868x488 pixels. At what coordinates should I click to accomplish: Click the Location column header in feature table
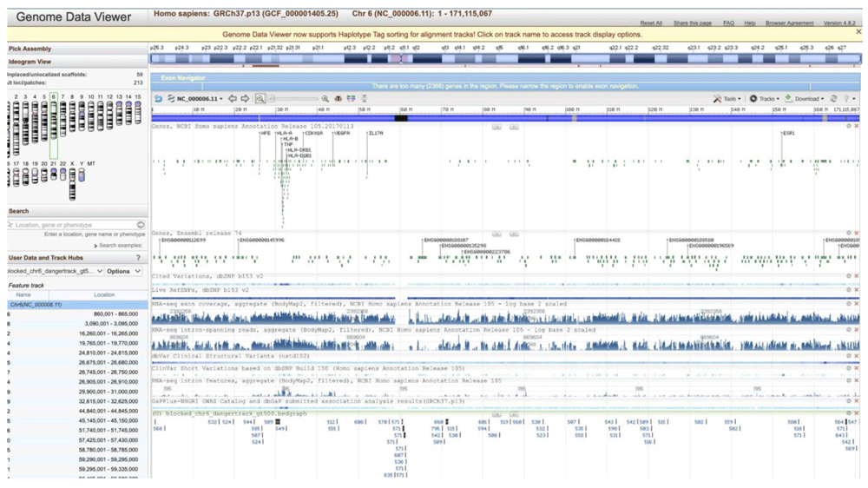tap(104, 295)
